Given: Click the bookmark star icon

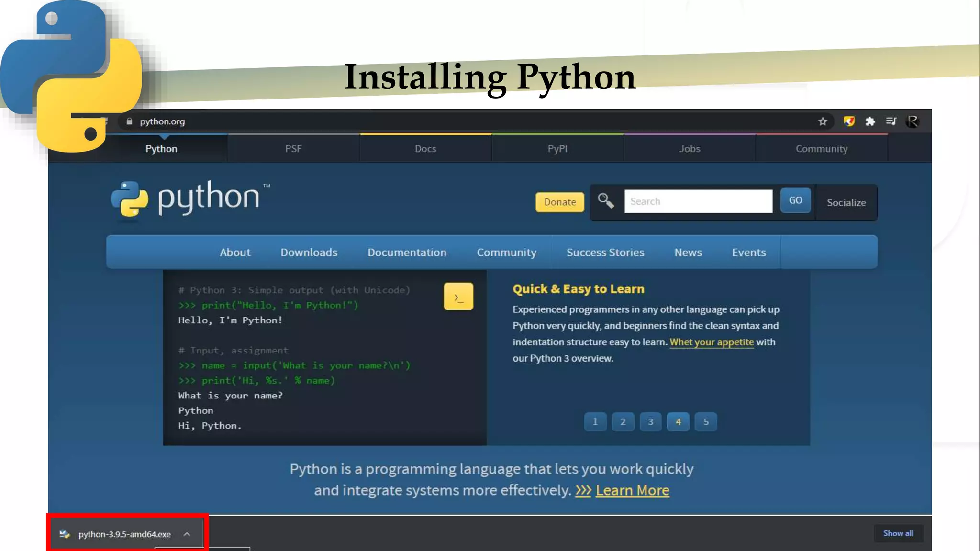Looking at the screenshot, I should tap(823, 121).
